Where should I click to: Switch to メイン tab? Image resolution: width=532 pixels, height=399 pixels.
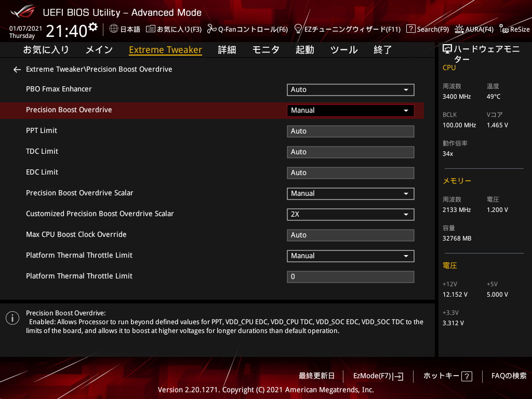99,50
